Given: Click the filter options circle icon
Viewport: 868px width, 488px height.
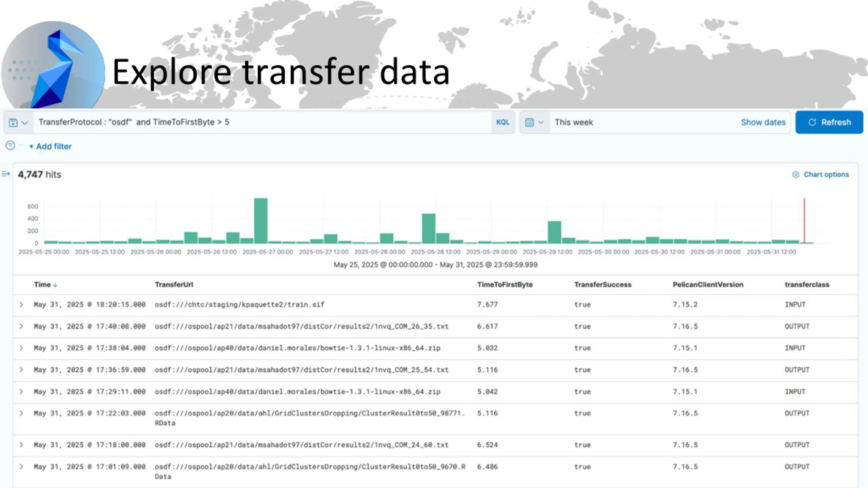Looking at the screenshot, I should (11, 146).
